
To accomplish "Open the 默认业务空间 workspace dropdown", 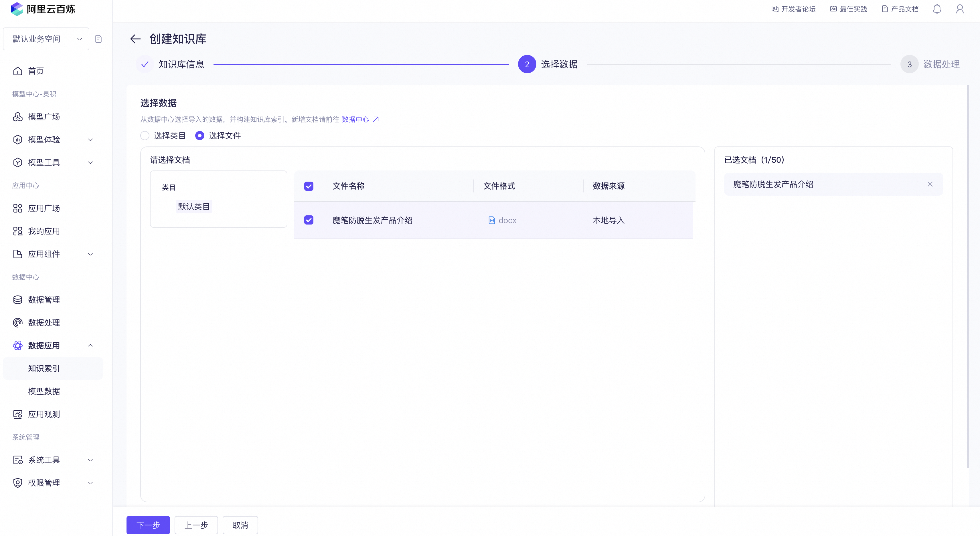I will [46, 39].
